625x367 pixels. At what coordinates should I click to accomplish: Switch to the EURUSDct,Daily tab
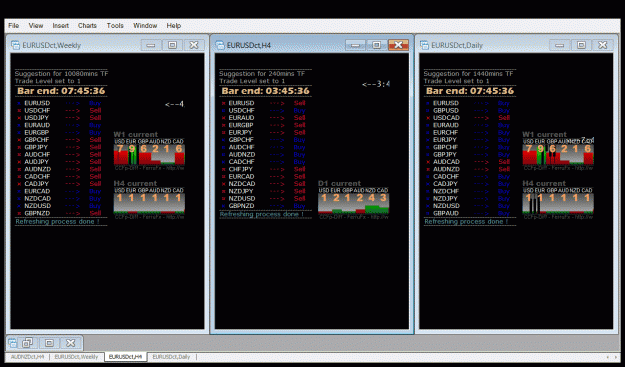pyautogui.click(x=171, y=357)
